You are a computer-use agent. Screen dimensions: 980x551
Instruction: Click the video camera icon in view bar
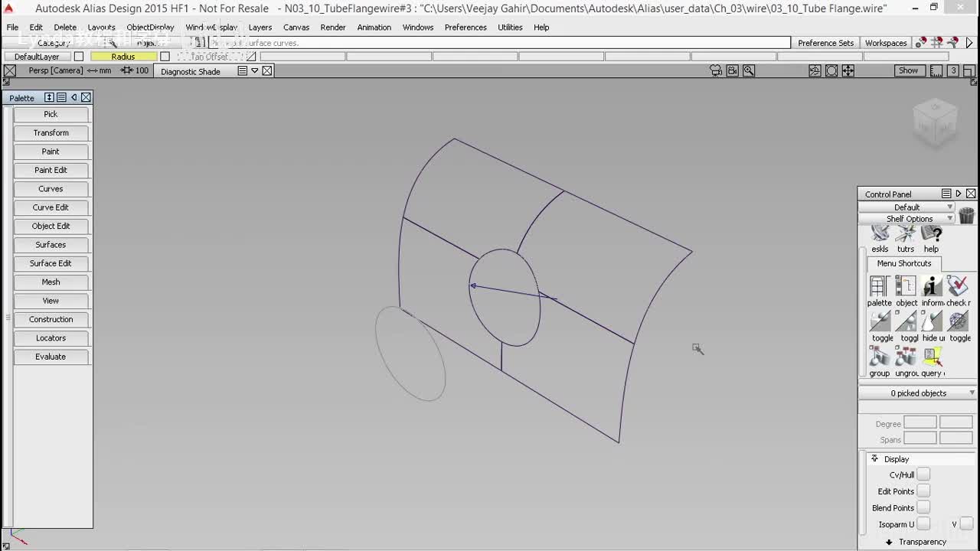coord(732,70)
